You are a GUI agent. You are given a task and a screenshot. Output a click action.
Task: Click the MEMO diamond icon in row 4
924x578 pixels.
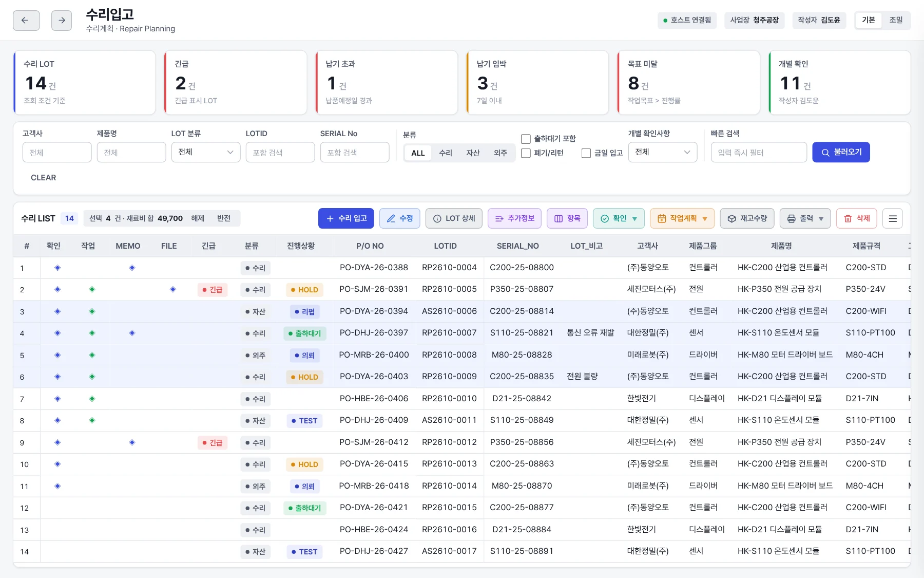pos(132,333)
